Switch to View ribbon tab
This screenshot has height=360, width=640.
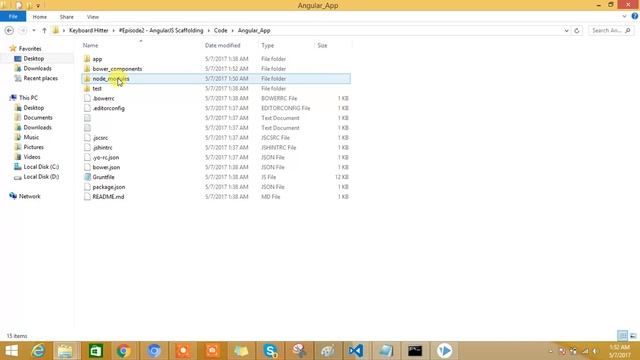pyautogui.click(x=93, y=17)
